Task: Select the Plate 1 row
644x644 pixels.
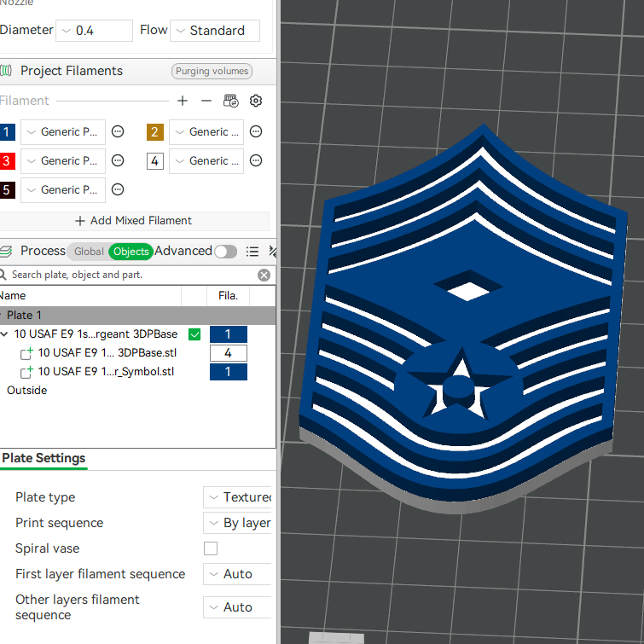Action: [137, 316]
